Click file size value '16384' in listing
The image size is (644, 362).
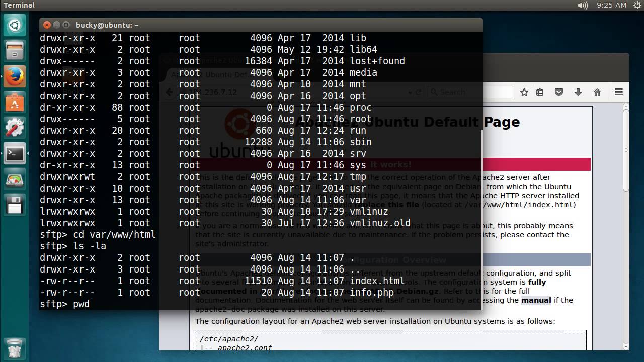tap(258, 61)
